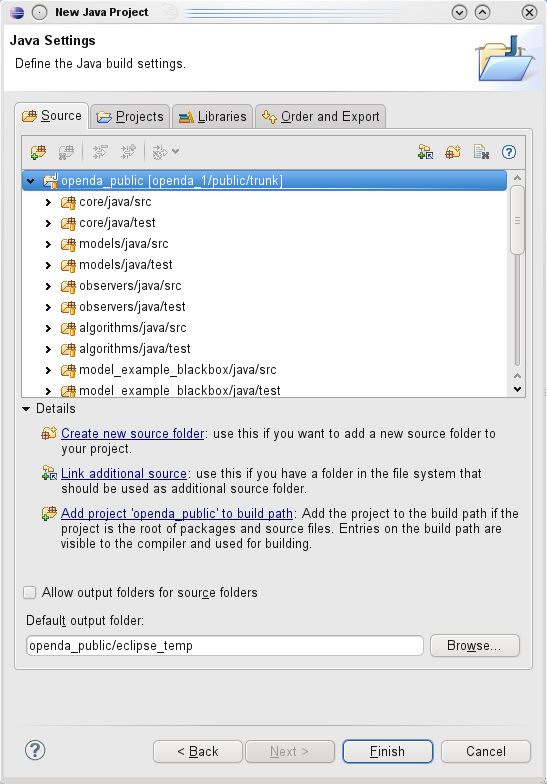Click the Exclude toolbar icon

pyautogui.click(x=100, y=152)
